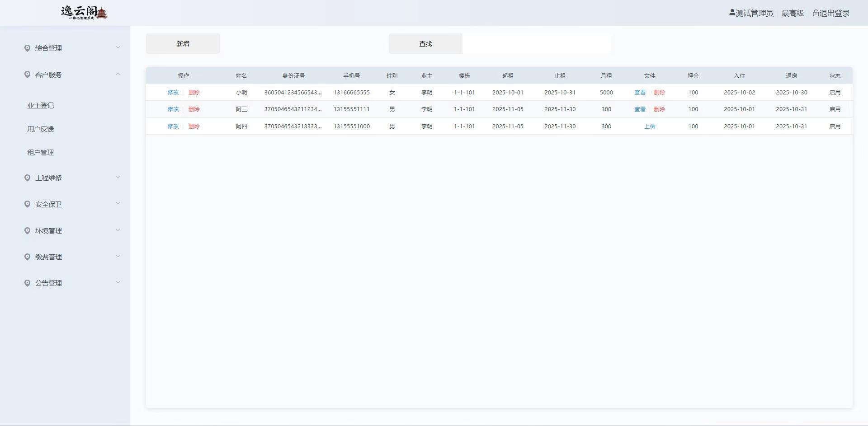This screenshot has height=426, width=868.
Task: Click the lock icon for 退出登录
Action: click(816, 13)
